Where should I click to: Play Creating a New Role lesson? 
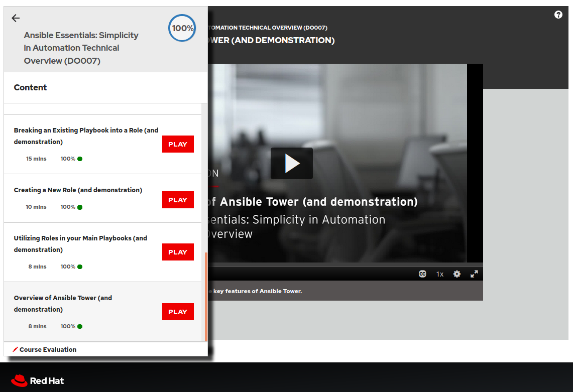(178, 200)
